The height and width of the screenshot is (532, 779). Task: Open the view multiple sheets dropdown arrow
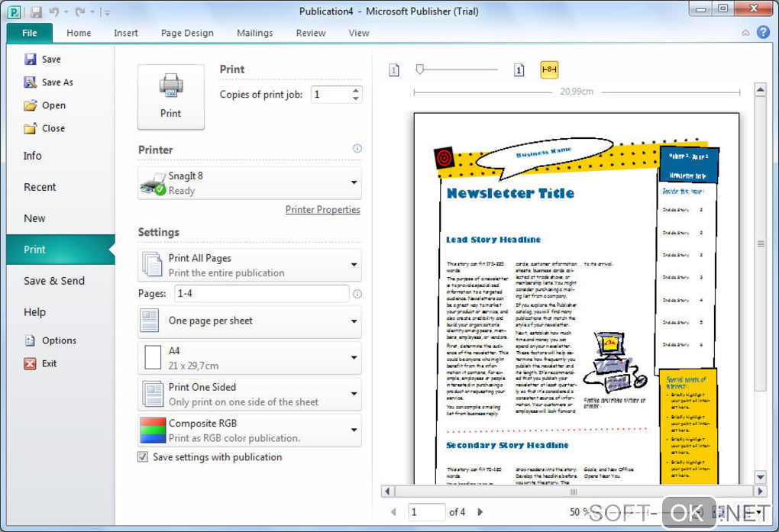760,511
